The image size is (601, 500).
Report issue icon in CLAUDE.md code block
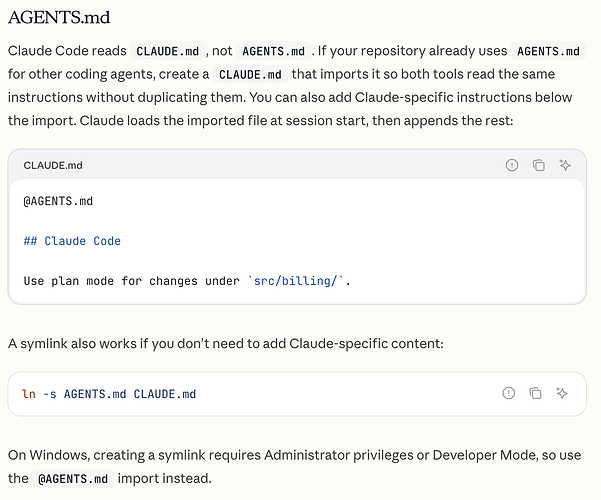pos(512,165)
